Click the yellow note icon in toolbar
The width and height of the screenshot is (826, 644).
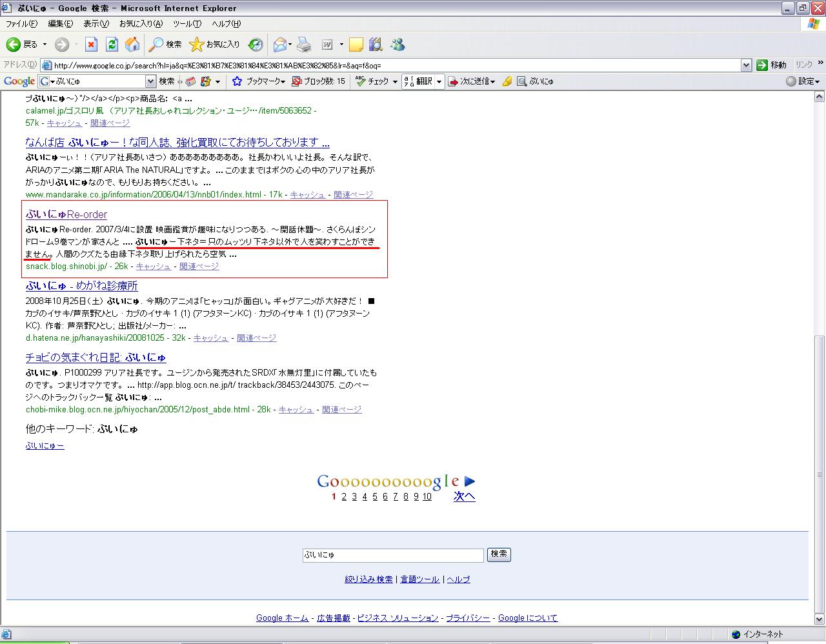pyautogui.click(x=356, y=45)
